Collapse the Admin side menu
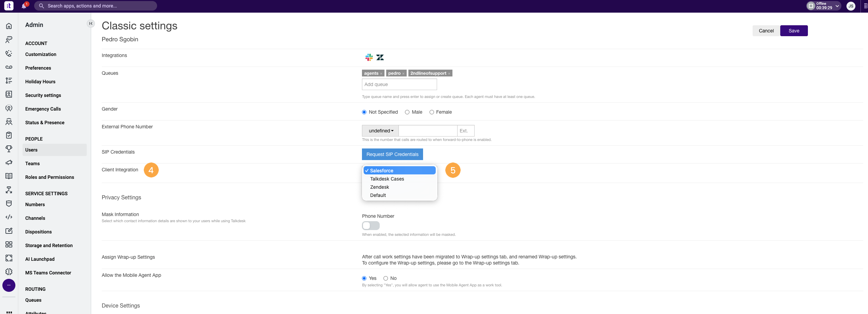Image resolution: width=868 pixels, height=314 pixels. (91, 24)
